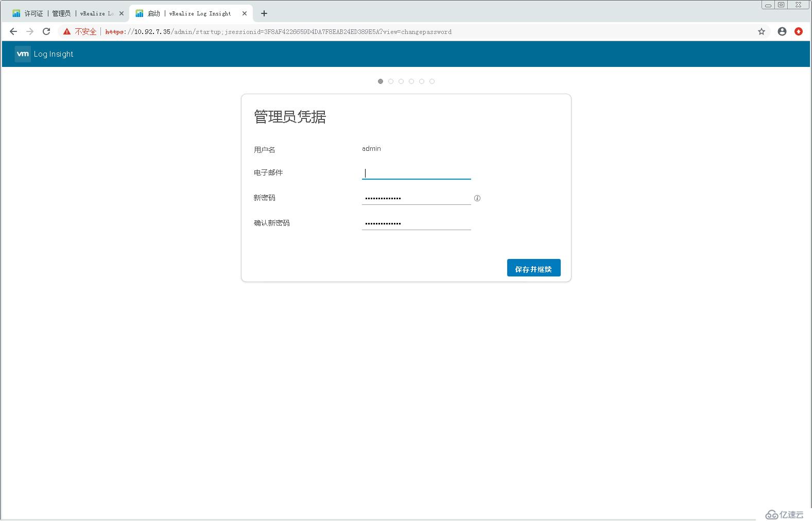Click the 确认新密码 label text
The width and height of the screenshot is (812, 521).
pyautogui.click(x=271, y=223)
